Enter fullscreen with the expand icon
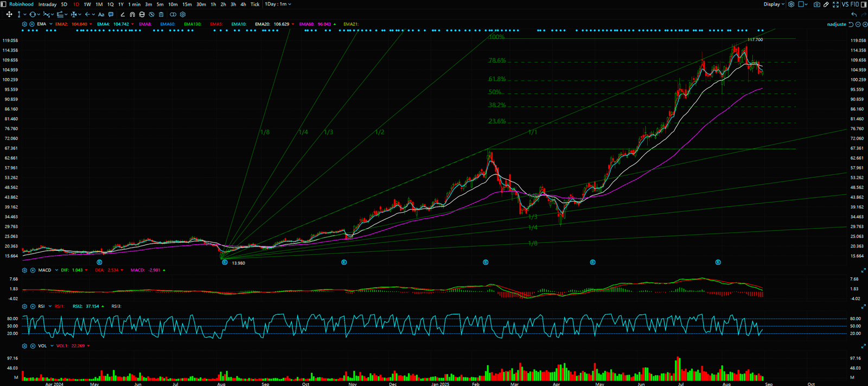The image size is (868, 386). click(x=835, y=4)
